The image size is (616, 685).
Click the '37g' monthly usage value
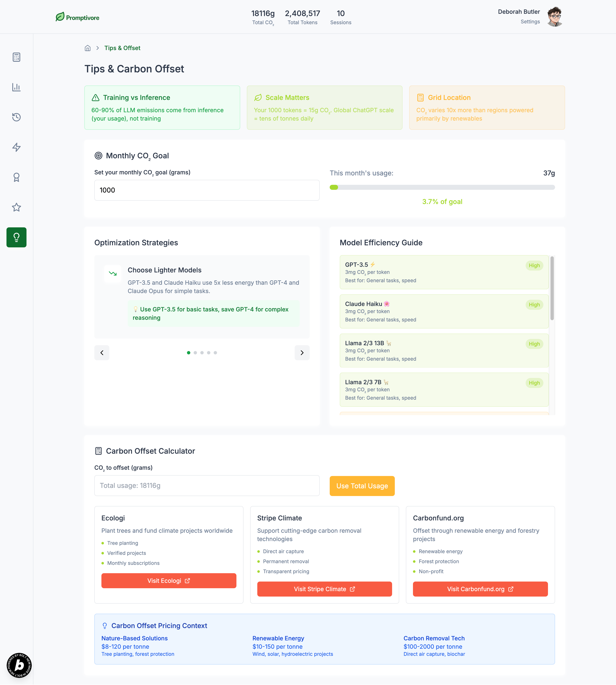pyautogui.click(x=549, y=173)
